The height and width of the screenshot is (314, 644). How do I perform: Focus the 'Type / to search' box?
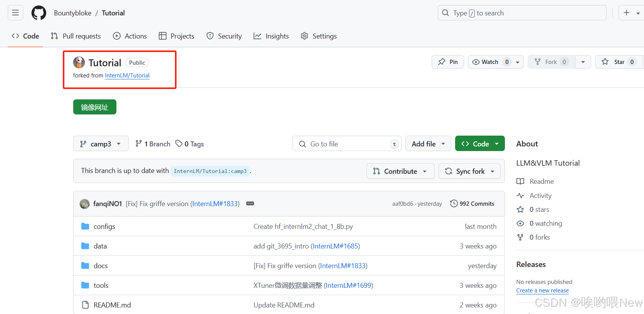click(522, 13)
